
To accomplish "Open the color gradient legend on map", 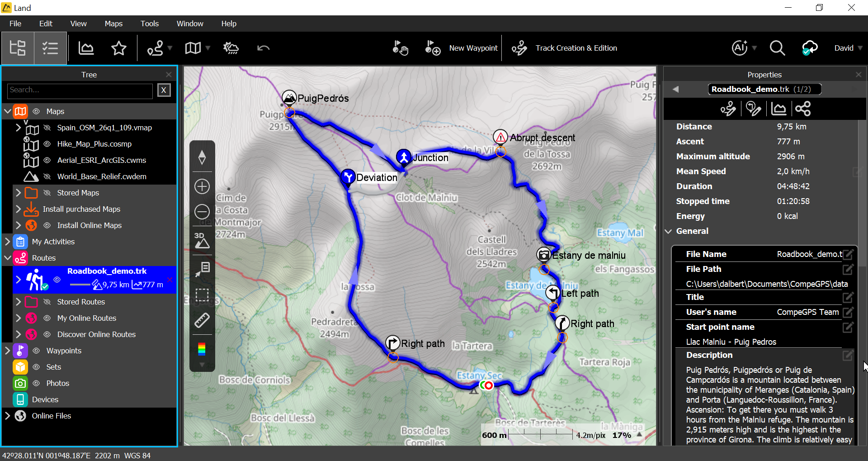I will click(202, 348).
